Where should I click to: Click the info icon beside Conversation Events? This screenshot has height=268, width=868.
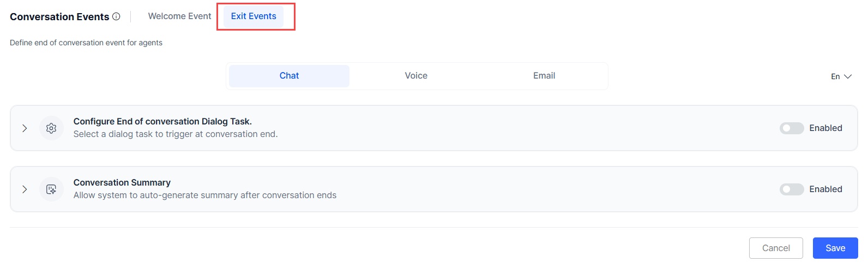coord(116,16)
